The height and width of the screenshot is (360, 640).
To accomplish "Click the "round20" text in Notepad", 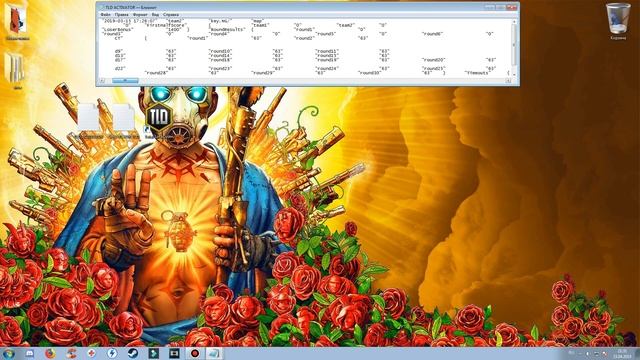I will click(433, 60).
